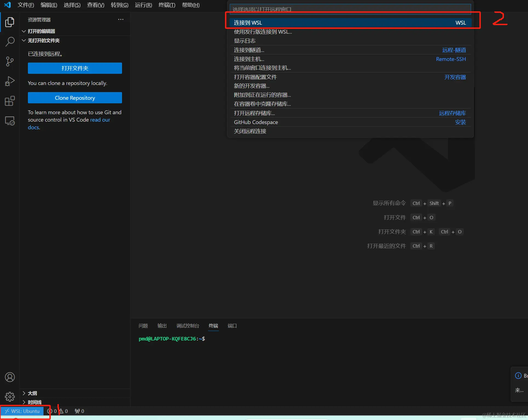Switch to the 输出 panel tab
The height and width of the screenshot is (420, 528).
(x=162, y=326)
